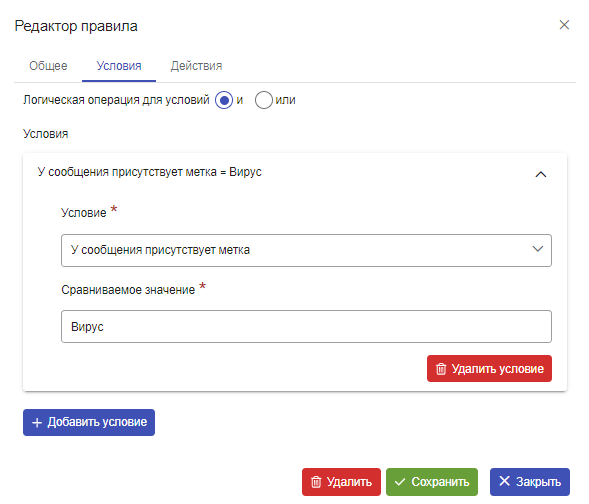589x504 pixels.
Task: Click the dropdown arrow in Условие field
Action: pyautogui.click(x=538, y=249)
